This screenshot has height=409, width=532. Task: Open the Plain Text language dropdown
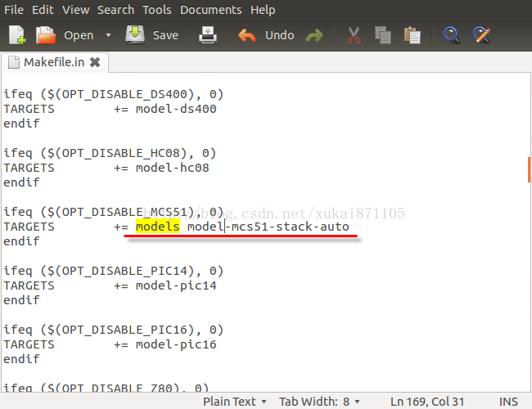coord(234,402)
